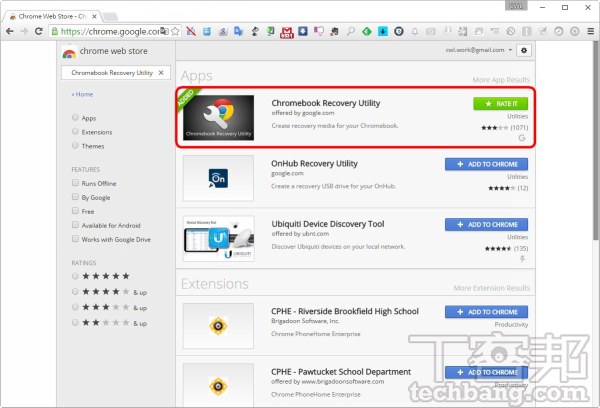600x408 pixels.
Task: Click the Chromebook Recovery Utility thumbnail
Action: point(218,118)
